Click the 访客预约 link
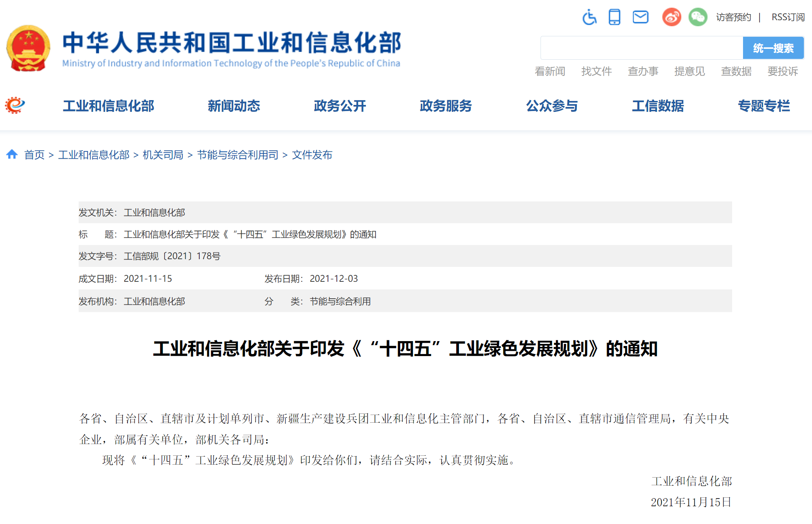 click(733, 17)
